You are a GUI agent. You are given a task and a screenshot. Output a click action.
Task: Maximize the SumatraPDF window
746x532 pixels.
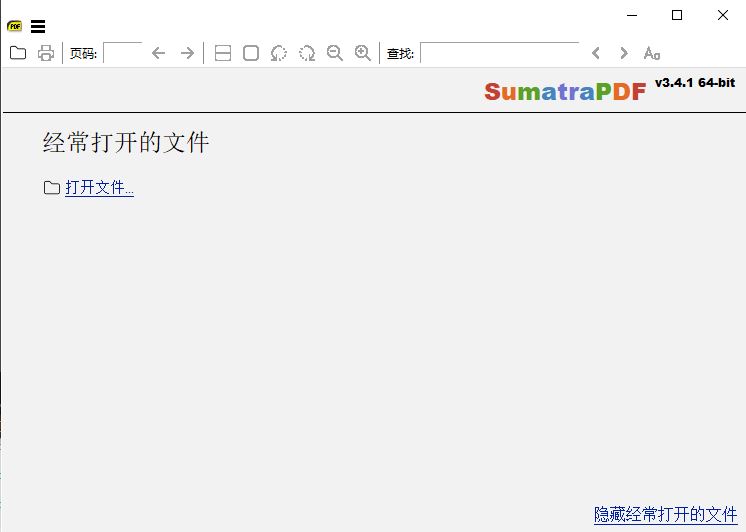coord(677,15)
